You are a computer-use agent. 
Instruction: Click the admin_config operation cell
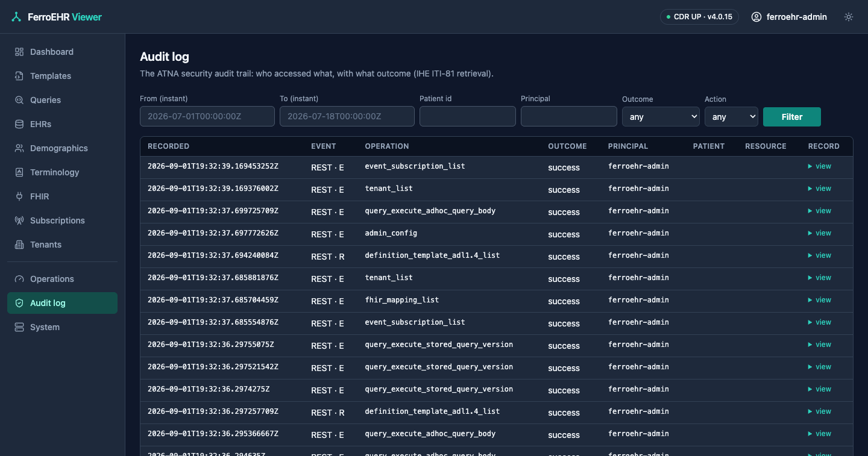point(391,233)
